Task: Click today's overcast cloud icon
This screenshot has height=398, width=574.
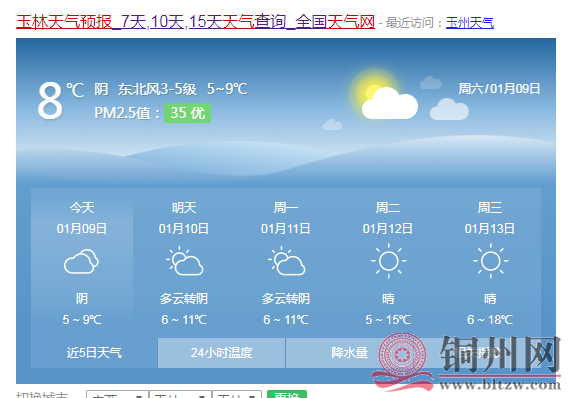Action: (81, 261)
